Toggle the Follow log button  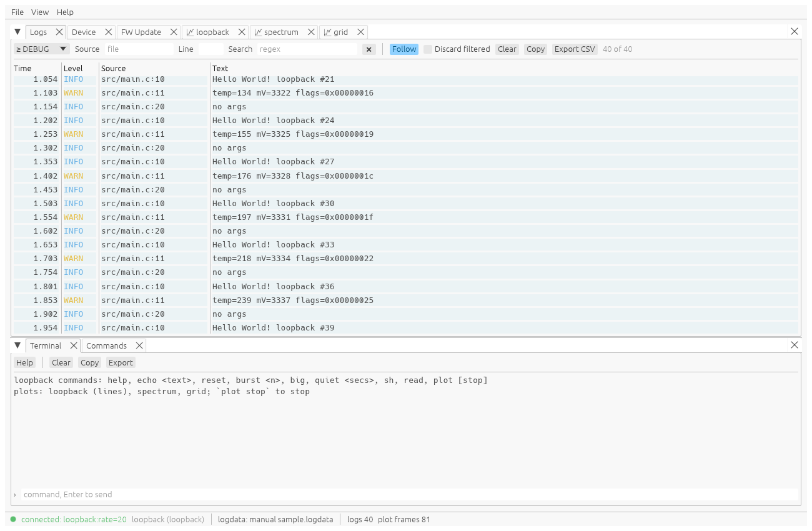click(404, 49)
